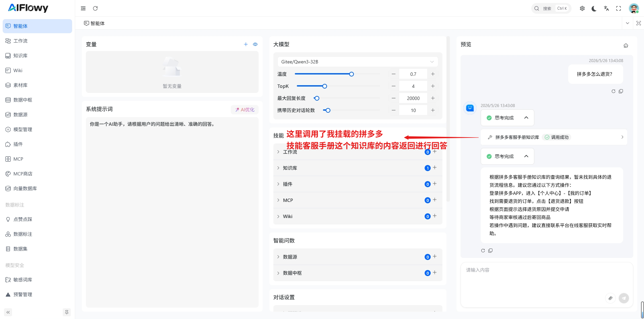The height and width of the screenshot is (319, 644).
Task: Open the Gitee/Qwen3-32B model dropdown
Action: click(358, 62)
